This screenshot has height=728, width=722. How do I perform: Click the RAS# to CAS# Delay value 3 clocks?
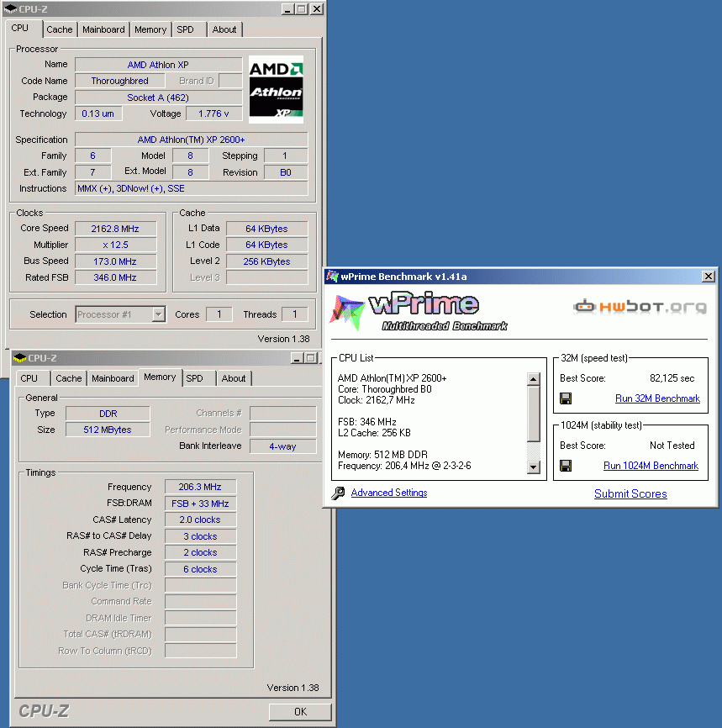tap(201, 536)
